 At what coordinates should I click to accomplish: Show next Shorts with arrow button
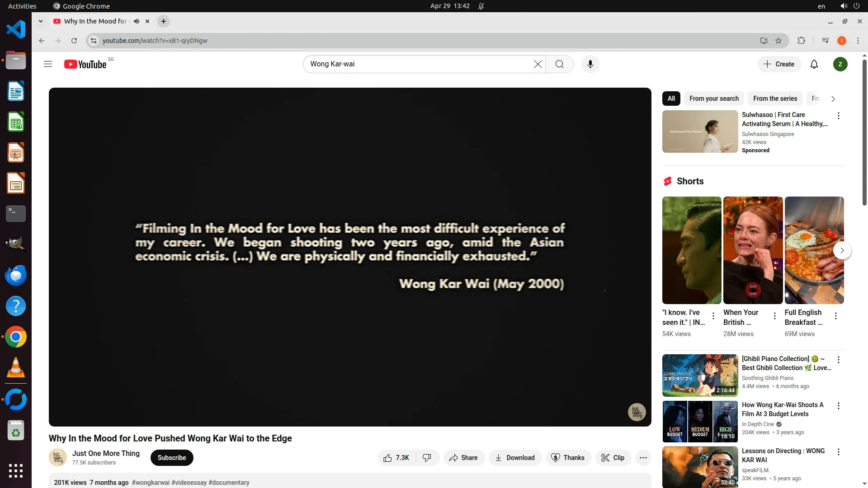click(842, 250)
